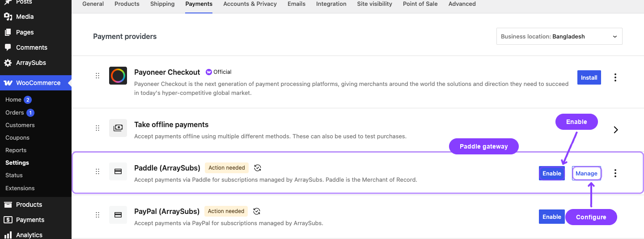
Task: Open the Status submenu item
Action: 14,175
